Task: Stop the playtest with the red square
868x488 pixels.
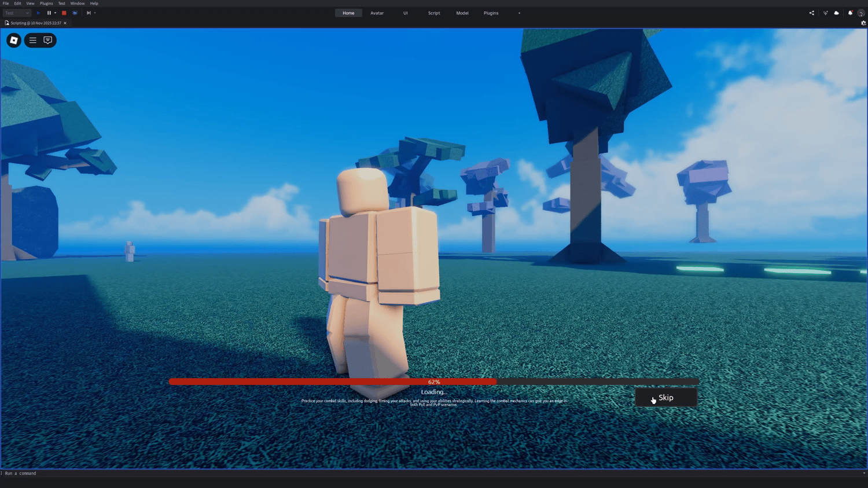Action: coord(64,13)
